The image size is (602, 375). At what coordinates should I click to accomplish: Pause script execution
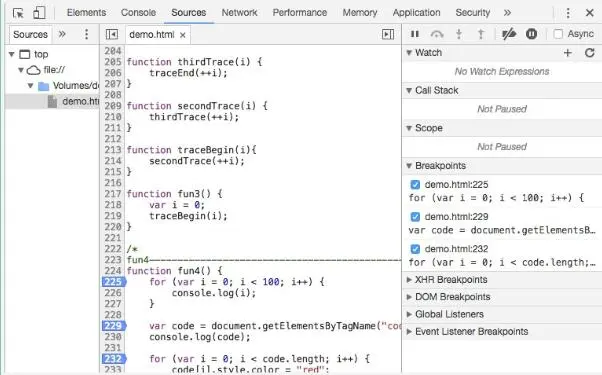pyautogui.click(x=415, y=34)
